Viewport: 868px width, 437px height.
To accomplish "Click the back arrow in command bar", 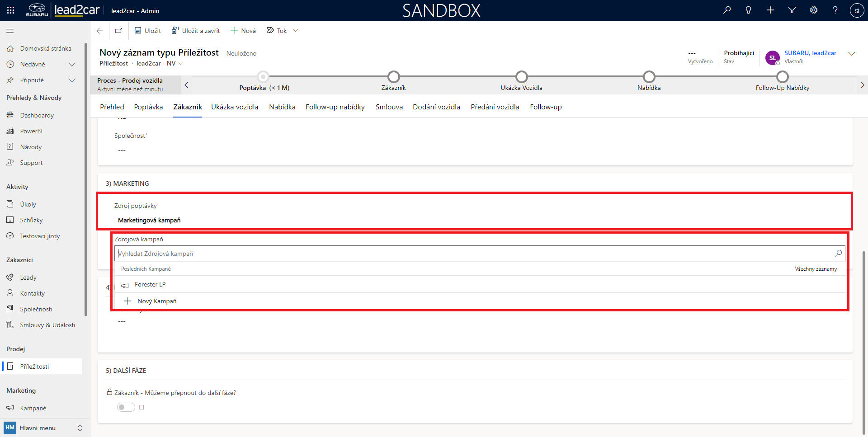I will coord(100,31).
